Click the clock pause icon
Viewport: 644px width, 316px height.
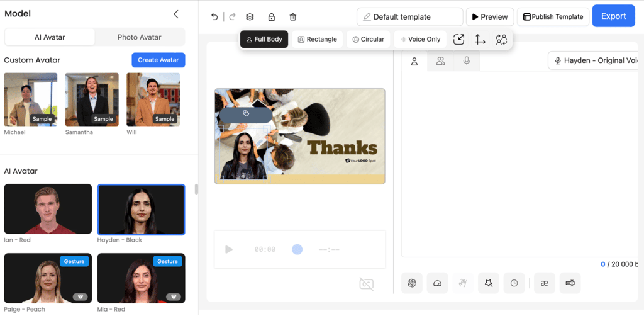coord(514,283)
